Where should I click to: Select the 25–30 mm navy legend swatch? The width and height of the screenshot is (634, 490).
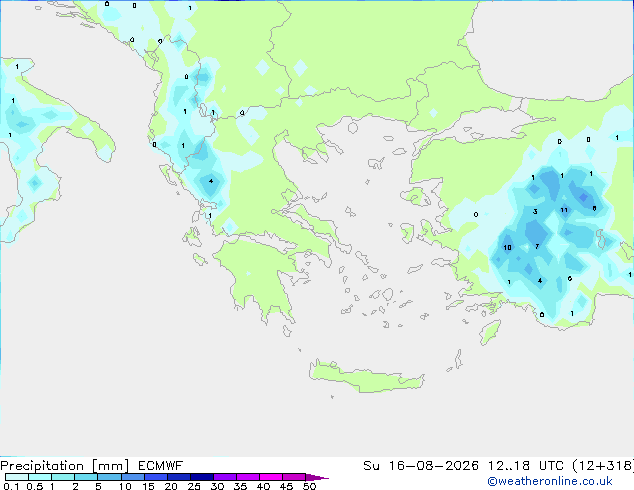(202, 477)
